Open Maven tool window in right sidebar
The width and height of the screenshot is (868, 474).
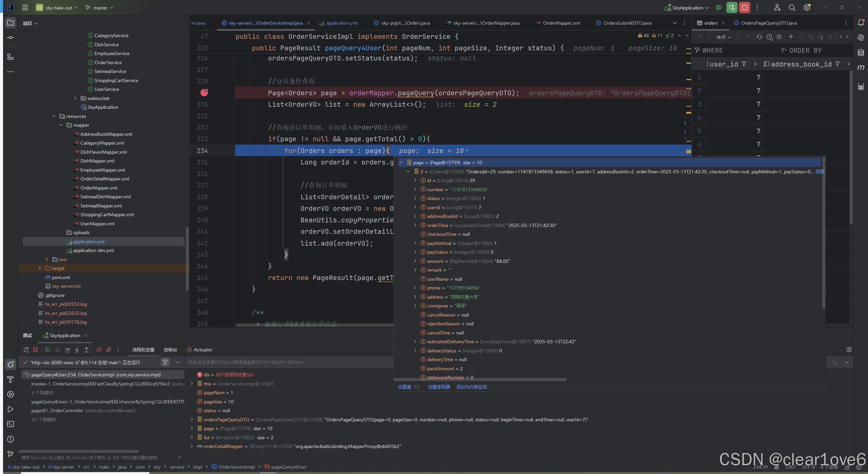tap(861, 68)
